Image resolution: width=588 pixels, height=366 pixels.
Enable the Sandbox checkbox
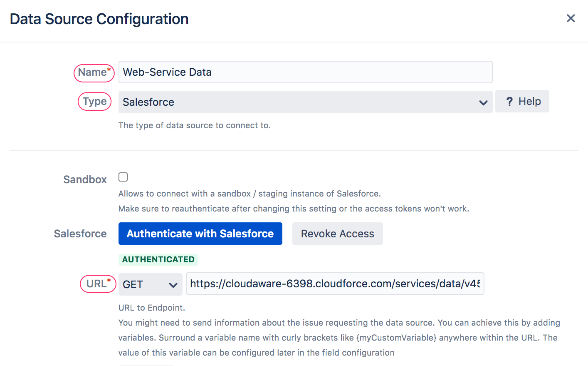(123, 177)
